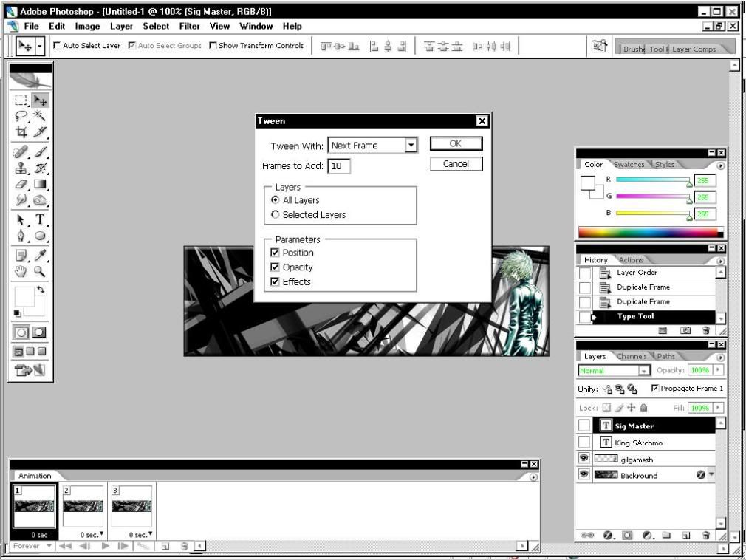Select the Notes tool
The height and width of the screenshot is (560, 746).
[21, 256]
